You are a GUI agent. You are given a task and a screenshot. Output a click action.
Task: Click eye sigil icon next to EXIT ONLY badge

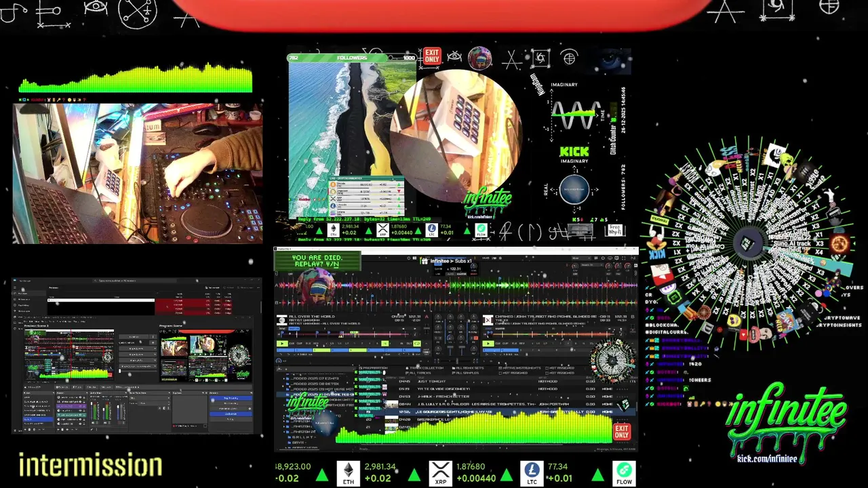click(455, 56)
